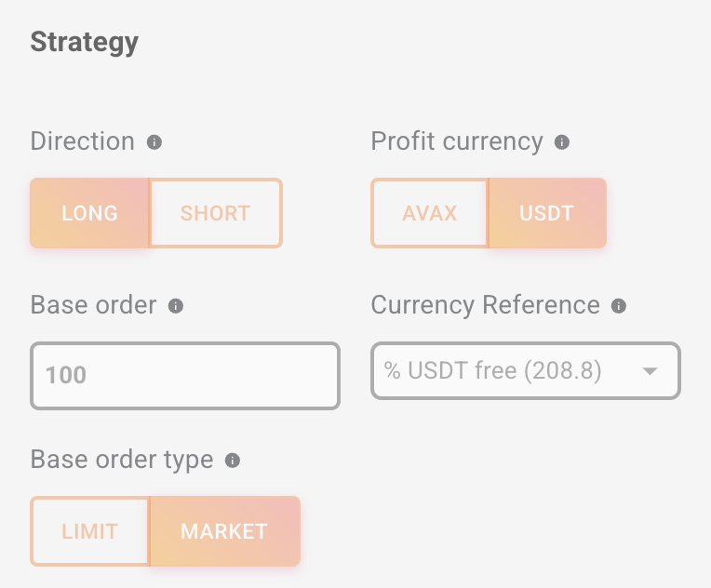Switch direction to SHORT
Screen dimensions: 711x588
[x=215, y=213]
